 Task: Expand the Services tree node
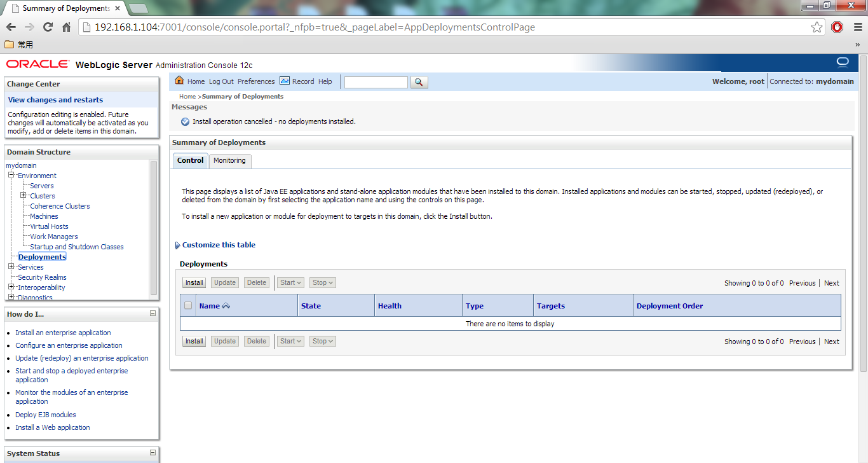tap(11, 266)
